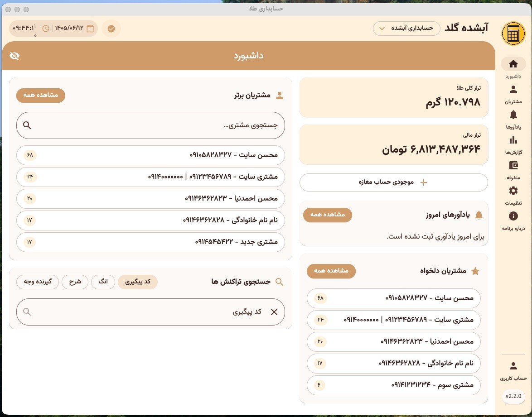The width and height of the screenshot is (532, 417).
Task: Open تراز کلی طلا balance card
Action: click(394, 98)
